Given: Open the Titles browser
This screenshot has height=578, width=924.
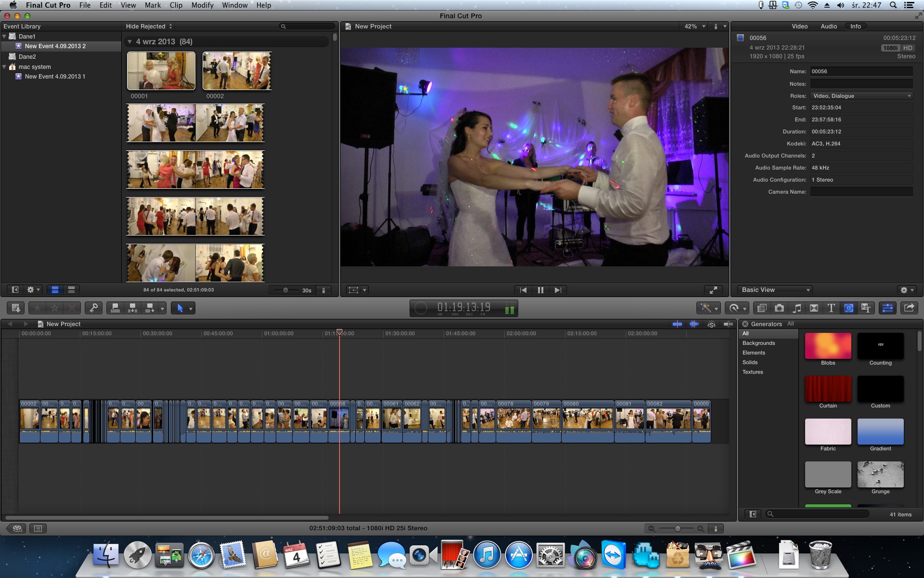Looking at the screenshot, I should [x=831, y=308].
